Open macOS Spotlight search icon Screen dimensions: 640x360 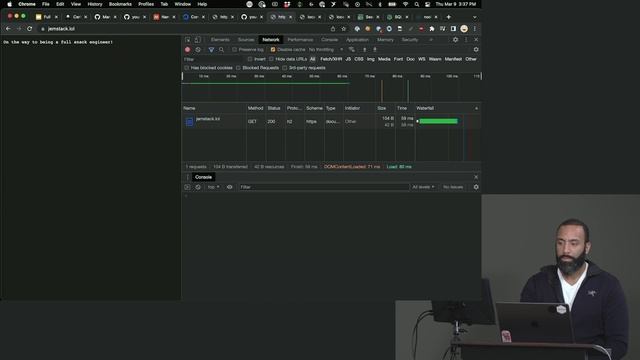click(417, 4)
